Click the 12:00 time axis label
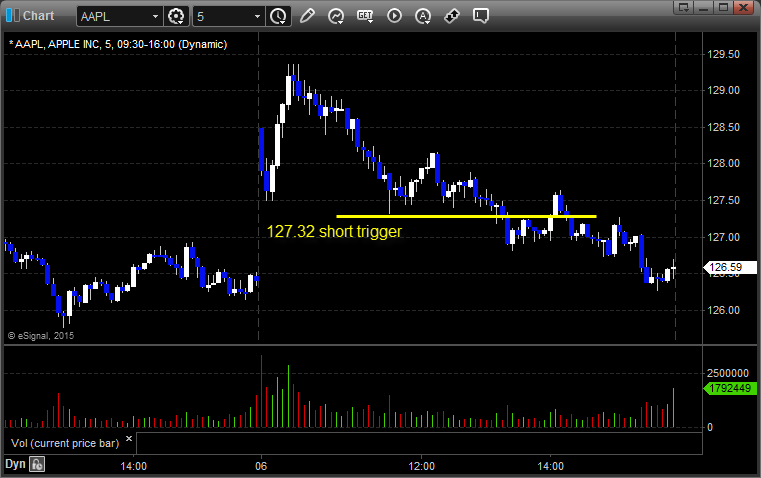This screenshot has width=761, height=478. point(421,466)
